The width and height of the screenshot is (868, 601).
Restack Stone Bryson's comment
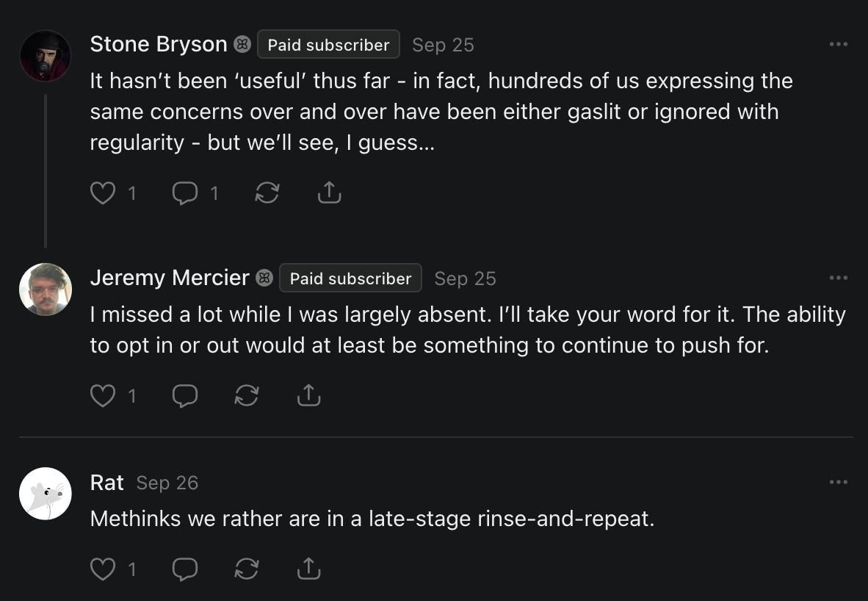tap(267, 193)
